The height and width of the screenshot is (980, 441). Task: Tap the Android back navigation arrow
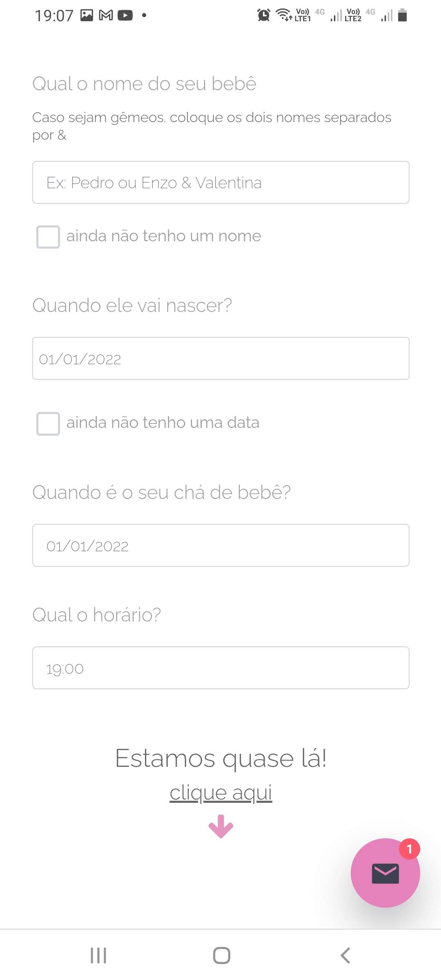pos(345,955)
